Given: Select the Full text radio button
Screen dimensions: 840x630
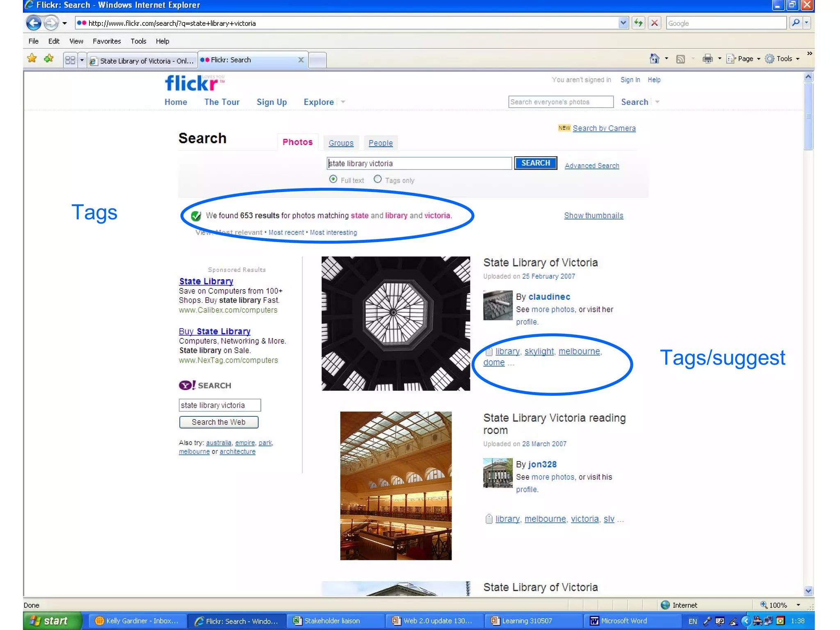Looking at the screenshot, I should click(333, 179).
